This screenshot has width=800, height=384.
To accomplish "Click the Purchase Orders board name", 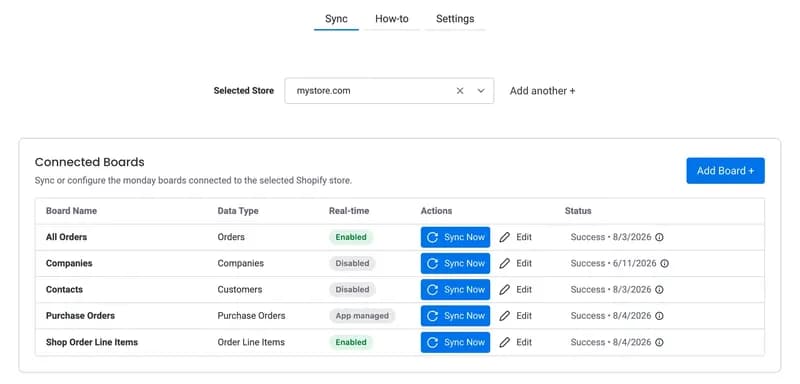I will pos(80,316).
